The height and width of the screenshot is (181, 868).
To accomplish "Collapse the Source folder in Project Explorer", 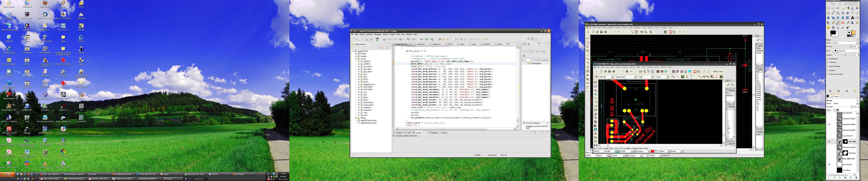I will point(356,59).
